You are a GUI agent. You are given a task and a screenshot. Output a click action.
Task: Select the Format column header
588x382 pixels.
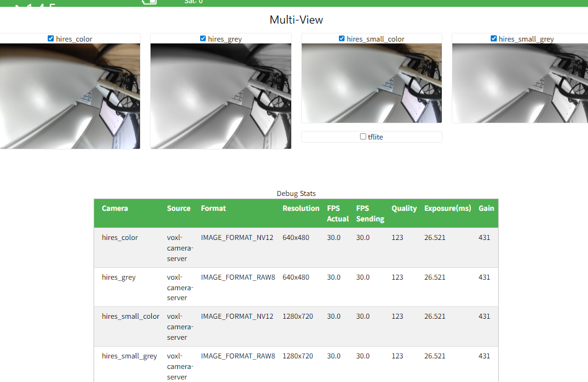pyautogui.click(x=213, y=208)
